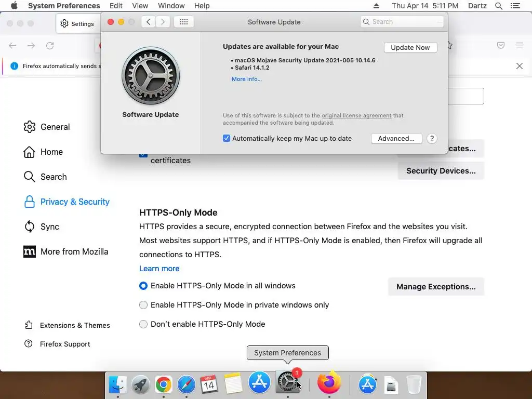This screenshot has height=399, width=532.
Task: Dismiss the Firefox notification bar
Action: (x=520, y=66)
